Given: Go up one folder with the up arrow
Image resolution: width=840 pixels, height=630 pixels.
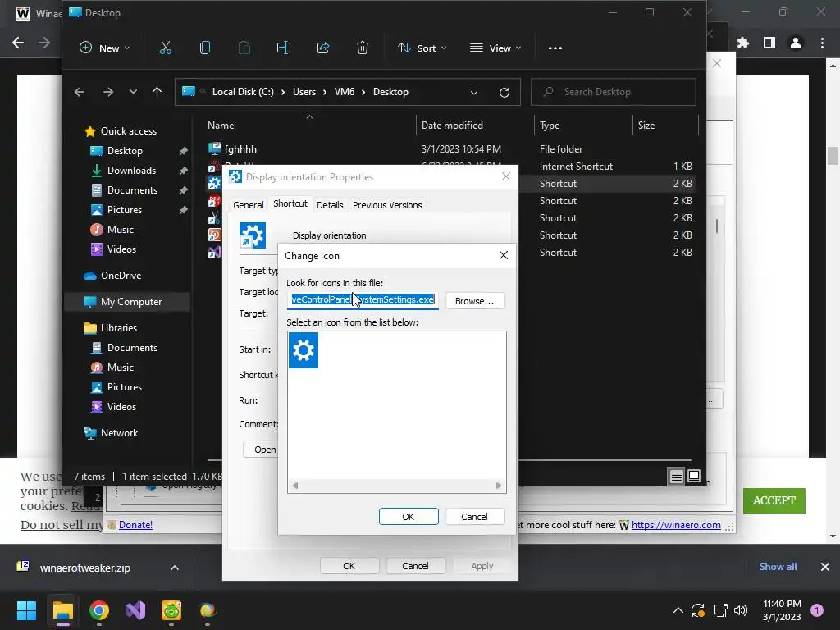Looking at the screenshot, I should coord(157,92).
